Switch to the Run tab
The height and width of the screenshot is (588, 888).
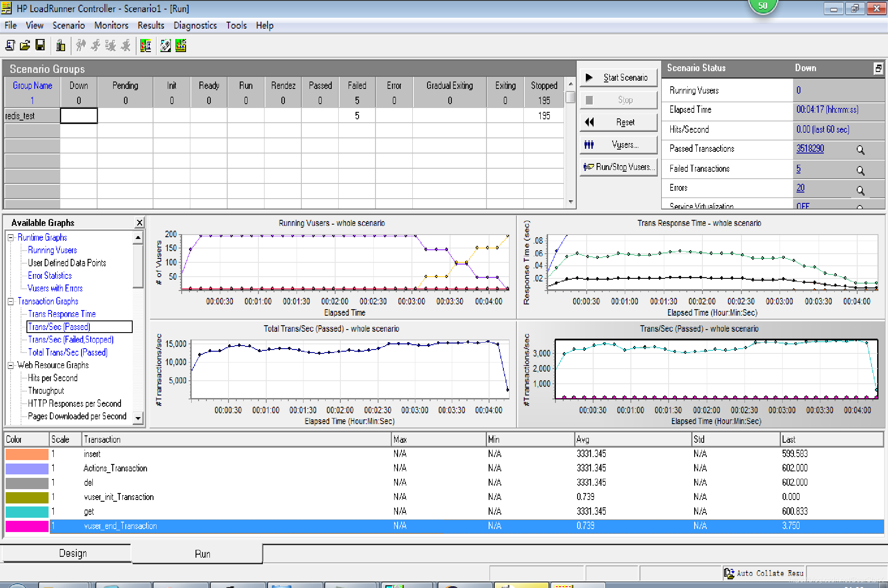pos(197,554)
